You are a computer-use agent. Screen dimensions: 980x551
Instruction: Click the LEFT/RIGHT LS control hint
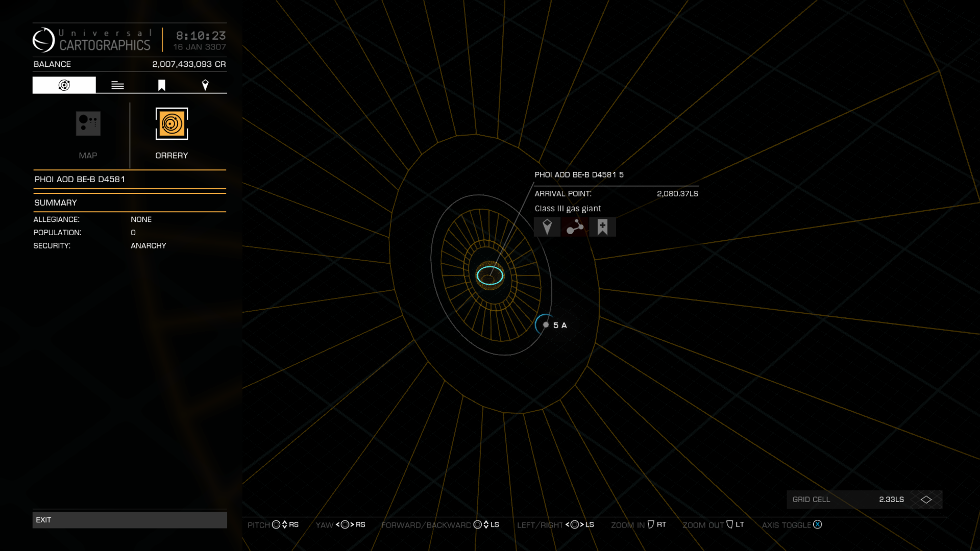[555, 524]
